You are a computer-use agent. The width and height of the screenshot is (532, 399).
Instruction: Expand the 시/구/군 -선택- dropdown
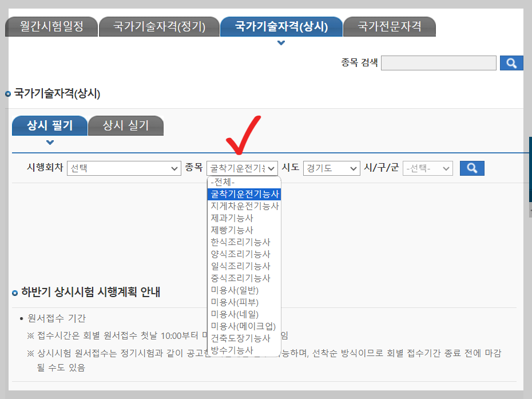pos(427,168)
